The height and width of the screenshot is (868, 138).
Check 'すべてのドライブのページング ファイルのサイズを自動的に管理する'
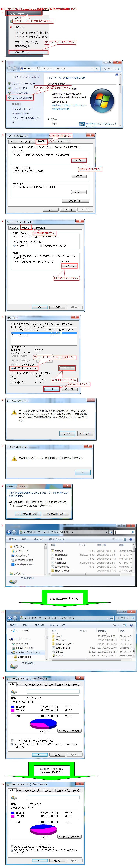11,324
